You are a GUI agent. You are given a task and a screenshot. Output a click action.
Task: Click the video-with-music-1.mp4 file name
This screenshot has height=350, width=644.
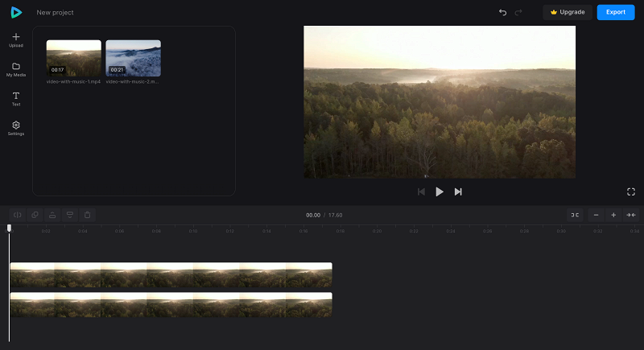pyautogui.click(x=73, y=81)
